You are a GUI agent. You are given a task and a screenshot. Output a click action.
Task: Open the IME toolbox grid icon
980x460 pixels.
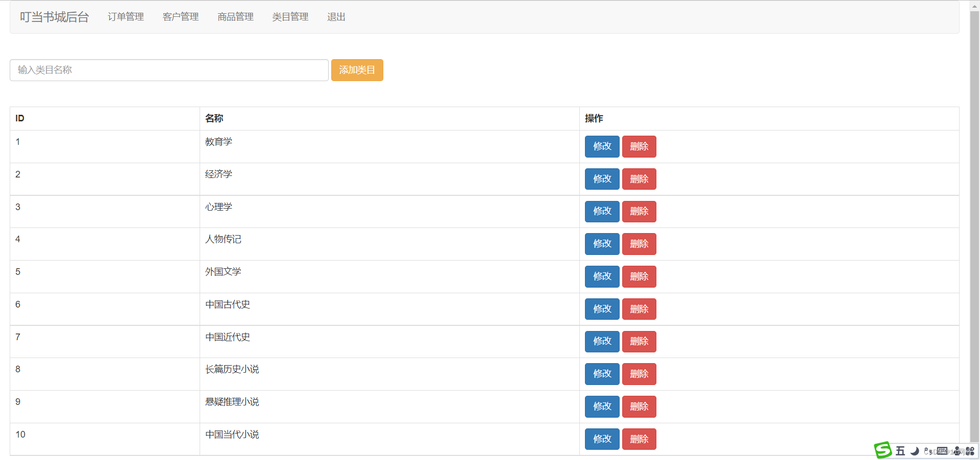[970, 451]
